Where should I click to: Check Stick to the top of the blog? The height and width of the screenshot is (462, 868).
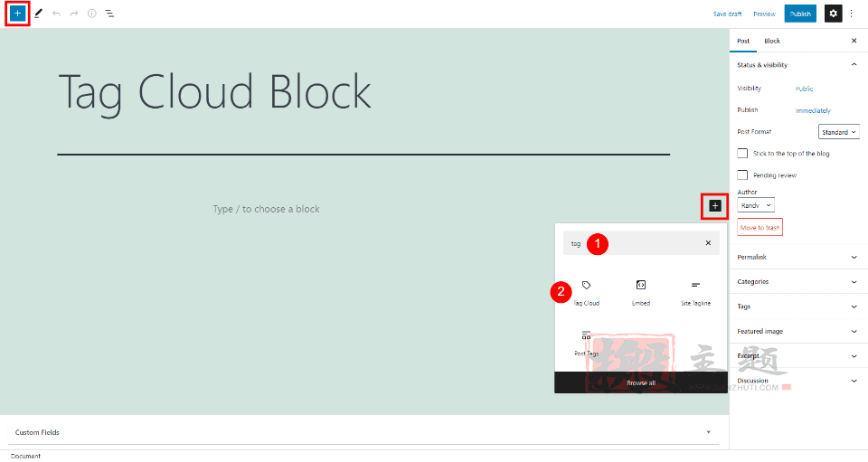point(742,154)
